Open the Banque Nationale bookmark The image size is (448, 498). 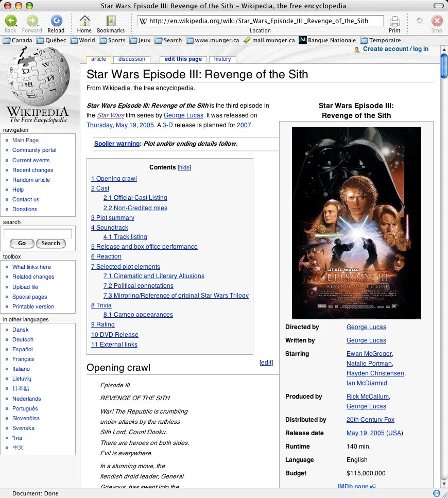(328, 40)
